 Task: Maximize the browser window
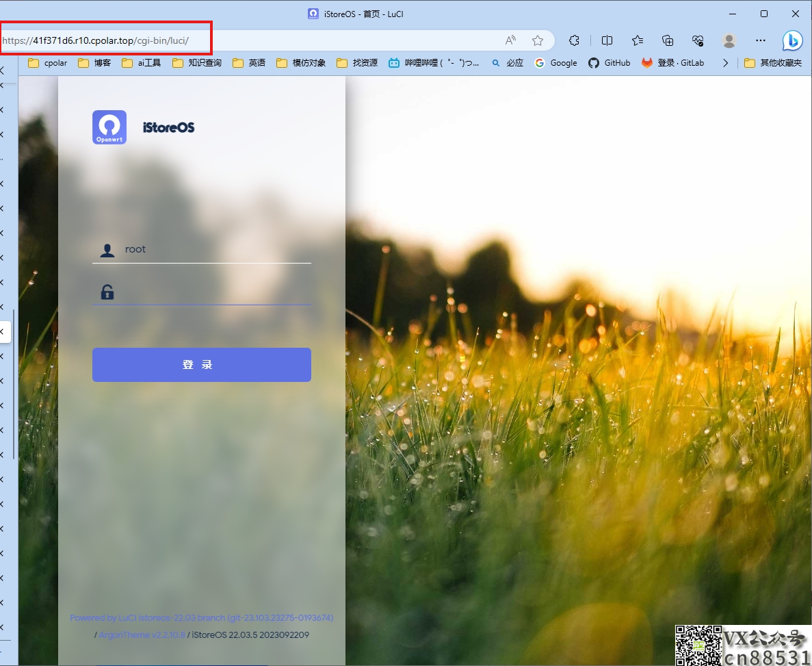pos(764,14)
